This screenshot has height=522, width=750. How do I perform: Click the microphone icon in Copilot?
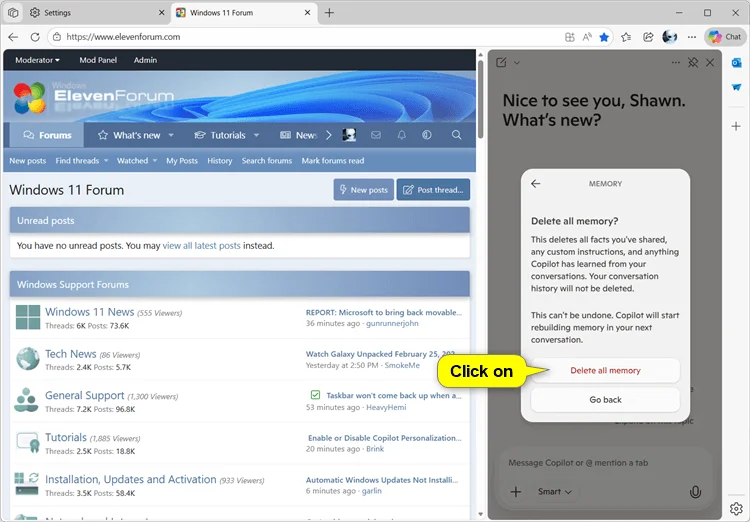click(695, 492)
